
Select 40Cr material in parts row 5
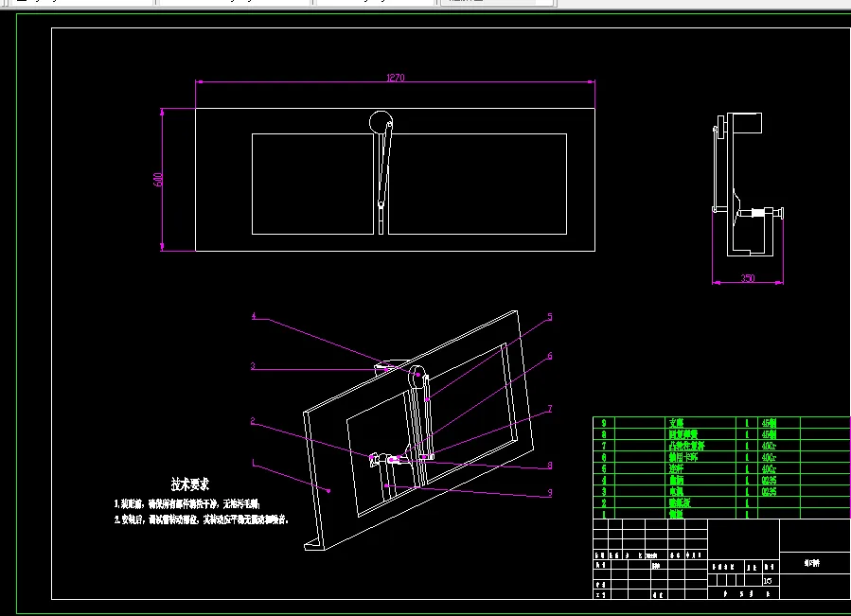pos(769,468)
